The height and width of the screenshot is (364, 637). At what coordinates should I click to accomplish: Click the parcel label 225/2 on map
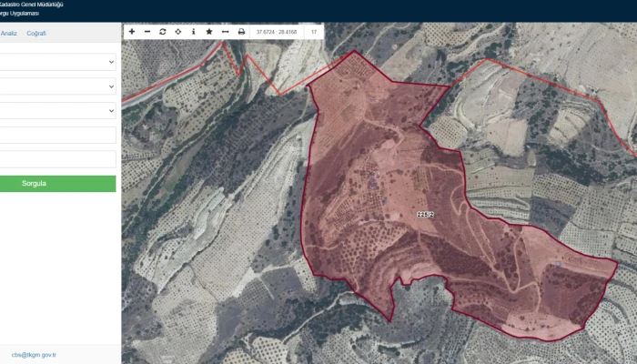pyautogui.click(x=425, y=214)
